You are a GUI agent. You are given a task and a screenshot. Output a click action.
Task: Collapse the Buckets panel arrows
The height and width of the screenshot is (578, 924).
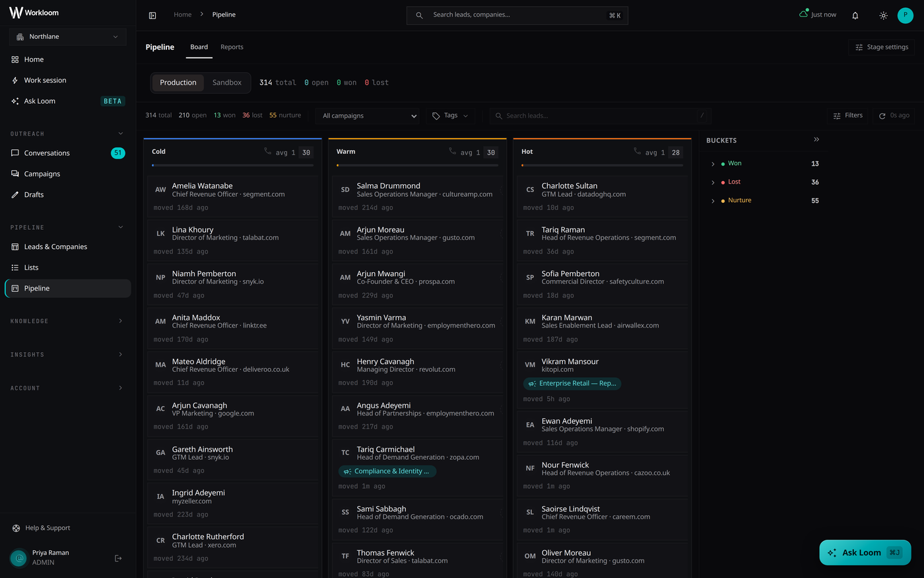[x=816, y=139]
